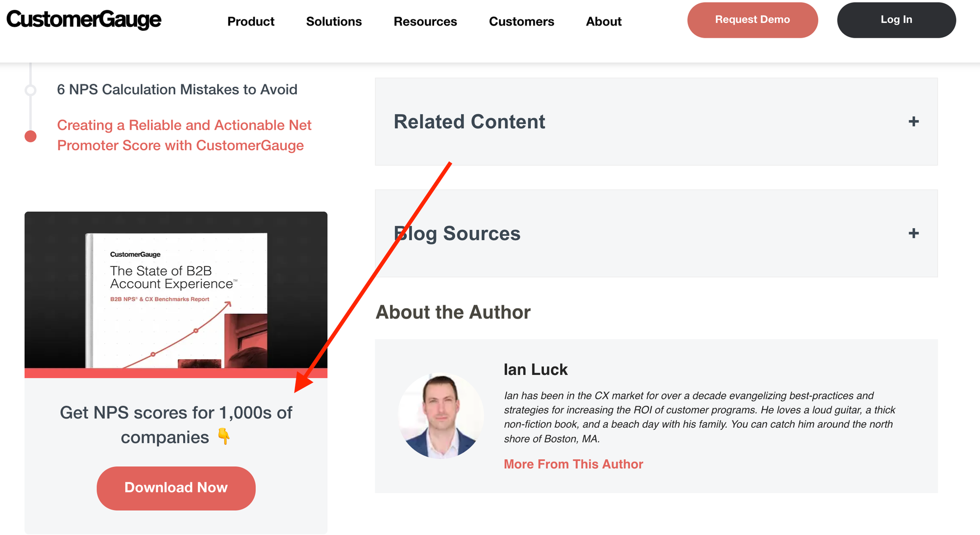Open More From This Author link
This screenshot has width=980, height=535.
pos(573,464)
